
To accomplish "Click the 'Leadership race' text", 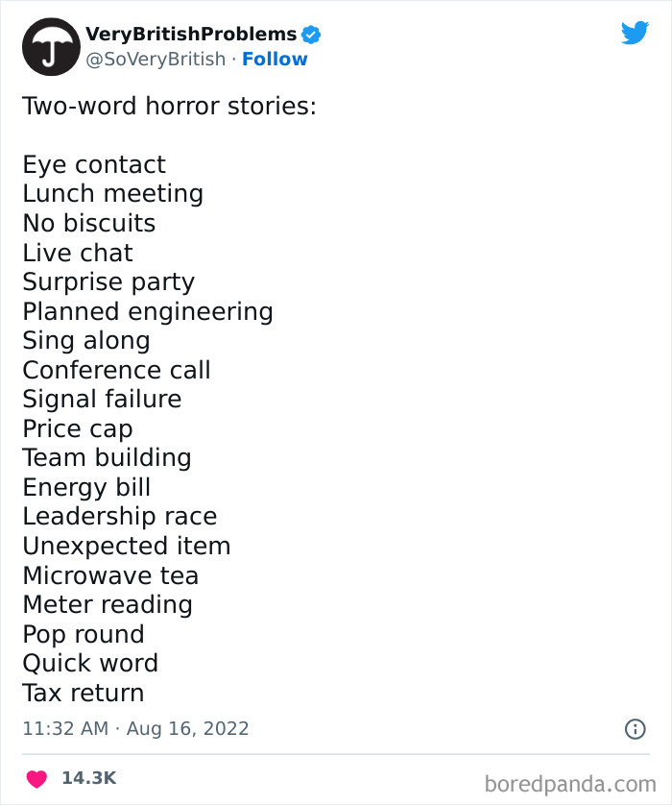I will click(120, 516).
